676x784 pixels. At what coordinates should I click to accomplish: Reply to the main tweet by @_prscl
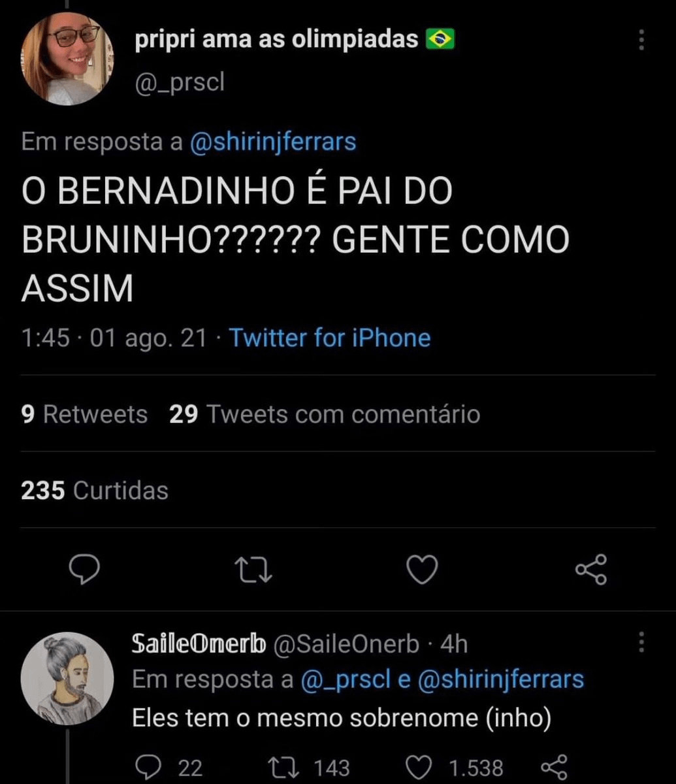click(x=84, y=570)
